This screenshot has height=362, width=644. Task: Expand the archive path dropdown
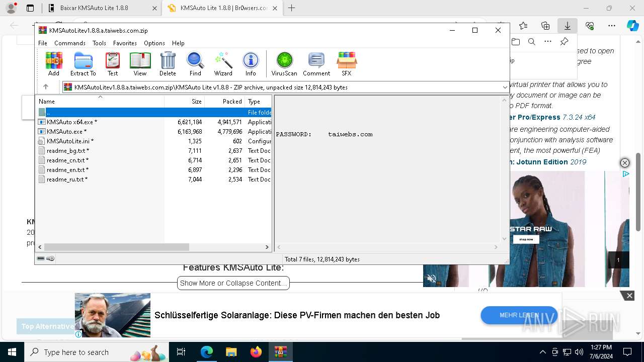pyautogui.click(x=505, y=87)
